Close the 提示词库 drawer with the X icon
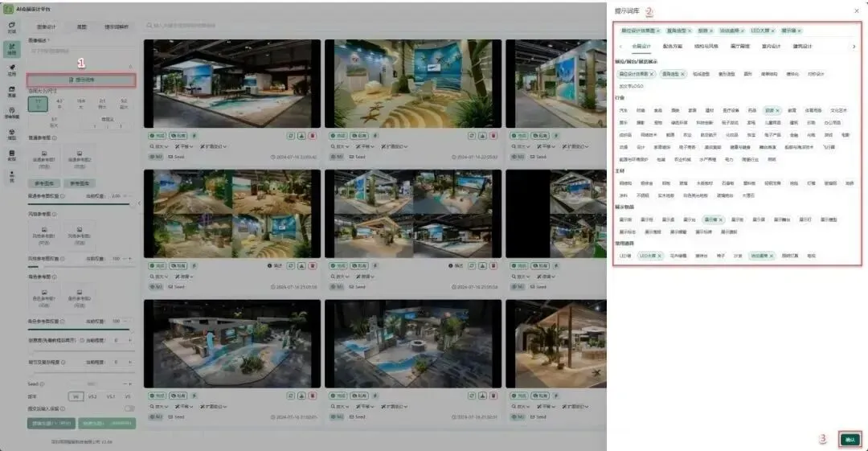The width and height of the screenshot is (868, 451). coord(857,10)
